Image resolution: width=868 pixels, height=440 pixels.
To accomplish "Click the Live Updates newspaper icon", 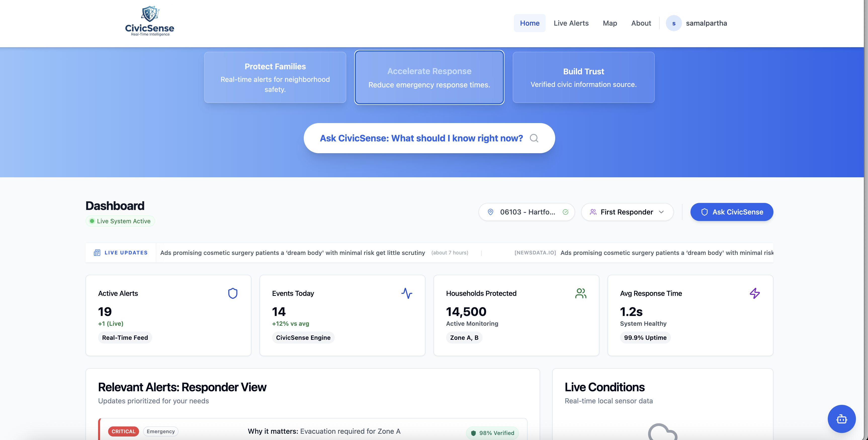I will click(97, 252).
